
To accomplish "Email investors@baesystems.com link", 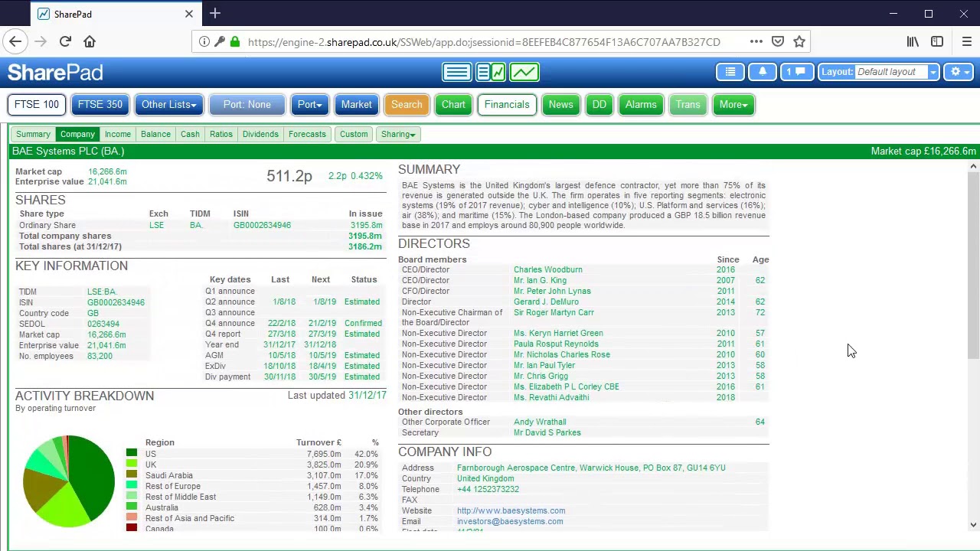I will point(510,521).
